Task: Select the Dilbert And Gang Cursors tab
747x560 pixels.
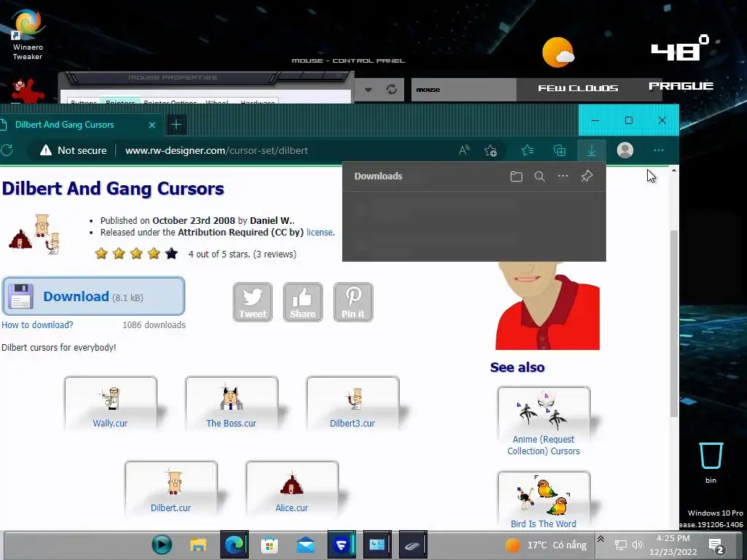Action: click(x=80, y=125)
